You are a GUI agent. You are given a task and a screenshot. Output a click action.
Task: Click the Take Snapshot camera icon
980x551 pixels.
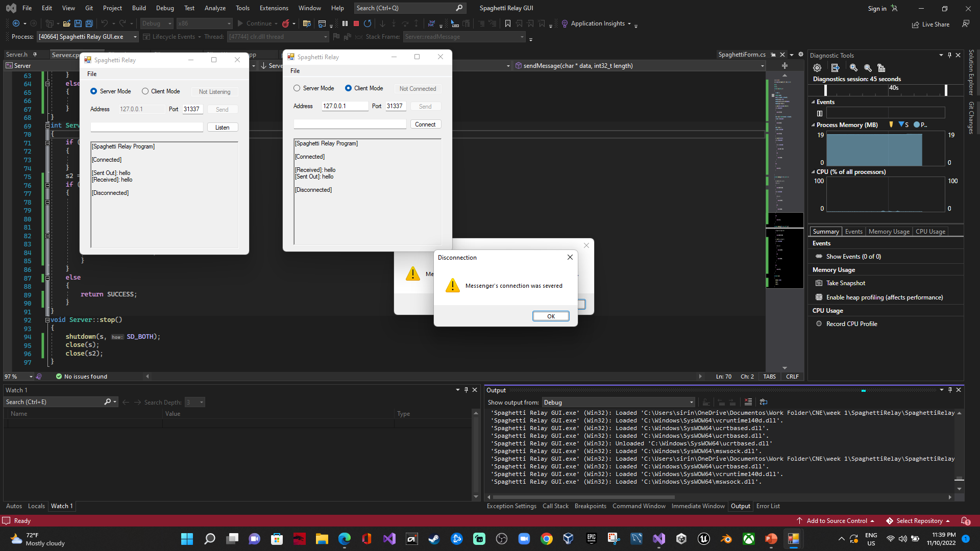click(x=819, y=283)
